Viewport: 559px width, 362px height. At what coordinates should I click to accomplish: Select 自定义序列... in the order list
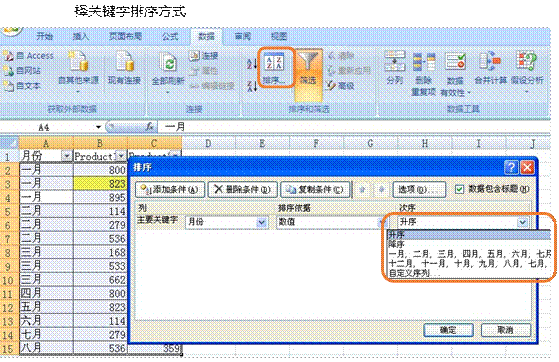point(470,273)
